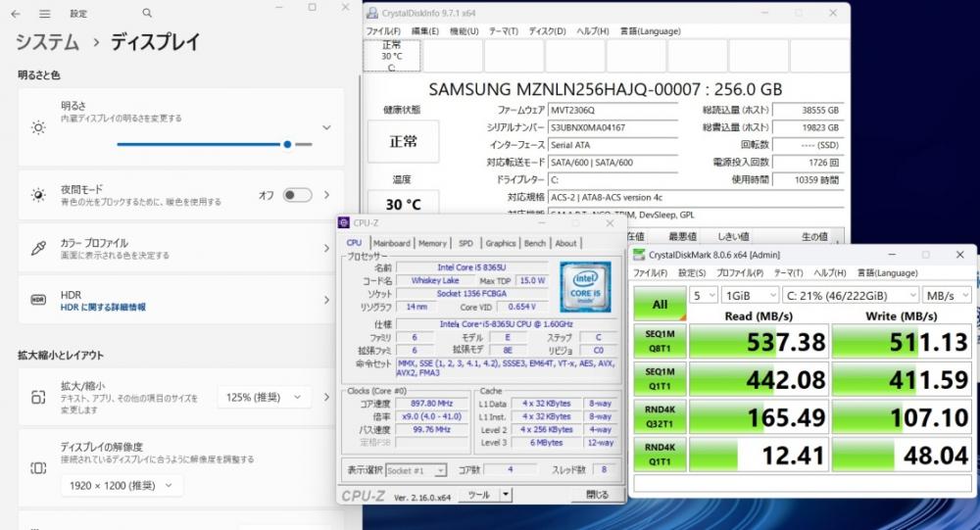This screenshot has width=980, height=530.
Task: Open the CrystalDiskMark test count dropdown
Action: (703, 296)
